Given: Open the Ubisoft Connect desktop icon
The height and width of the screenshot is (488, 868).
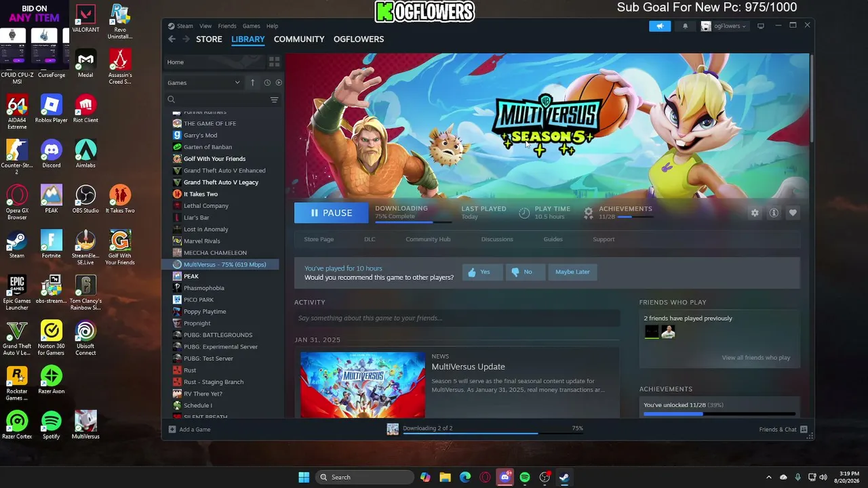Looking at the screenshot, I should point(85,338).
